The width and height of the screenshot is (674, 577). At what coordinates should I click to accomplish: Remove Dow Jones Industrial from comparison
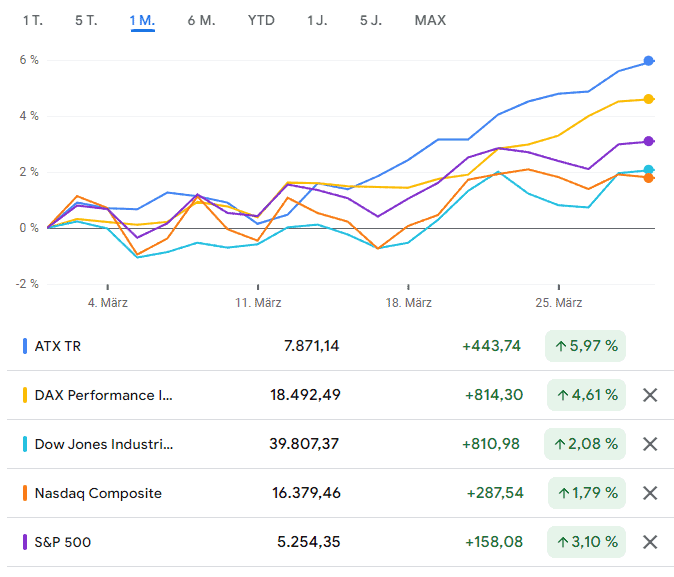tap(650, 444)
